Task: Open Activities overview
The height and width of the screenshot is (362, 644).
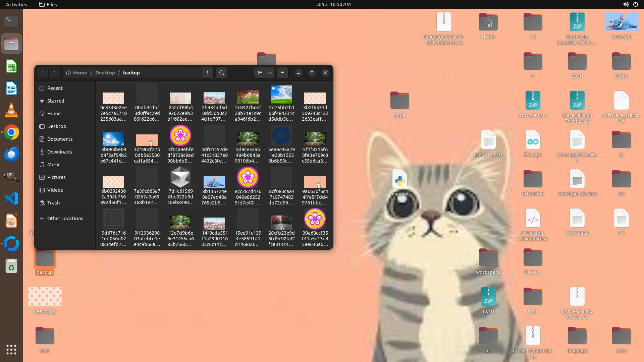Action: point(16,4)
